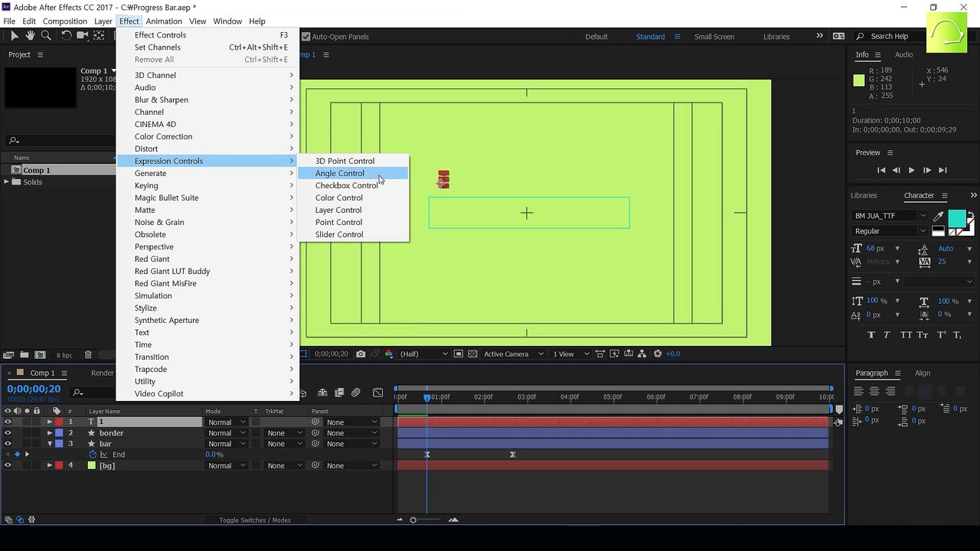Expand the Solids folder
The width and height of the screenshot is (980, 551).
pos(7,182)
